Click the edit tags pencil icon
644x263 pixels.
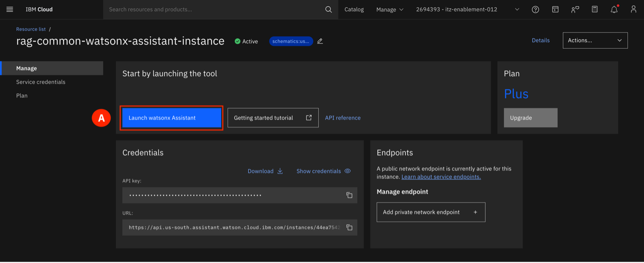(x=320, y=41)
